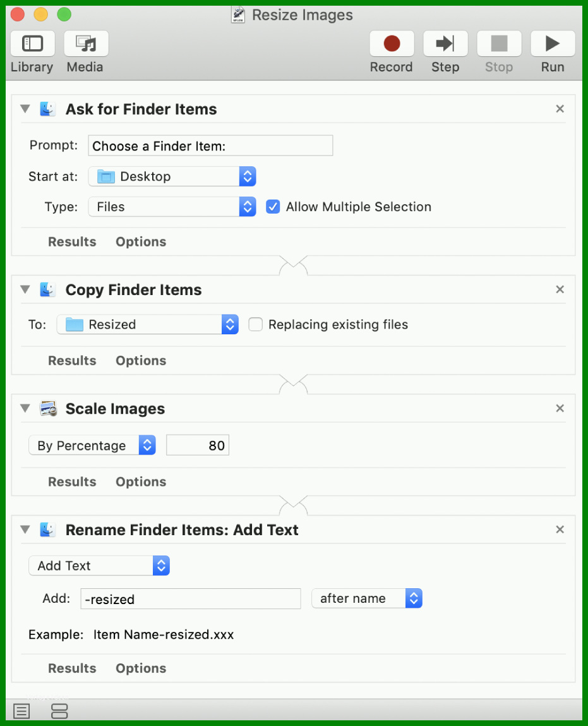
Task: Open the Type Files dropdown
Action: coord(172,207)
